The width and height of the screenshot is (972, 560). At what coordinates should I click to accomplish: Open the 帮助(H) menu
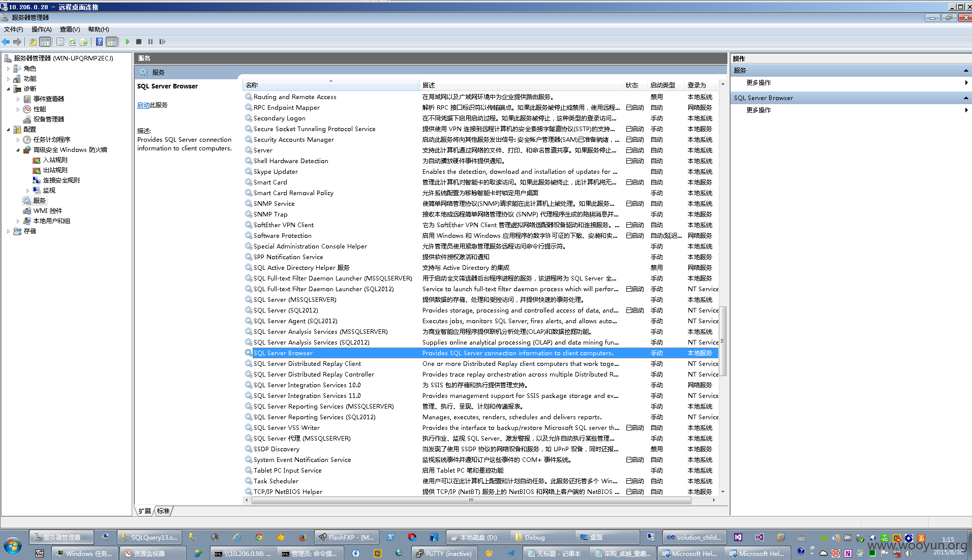[99, 29]
